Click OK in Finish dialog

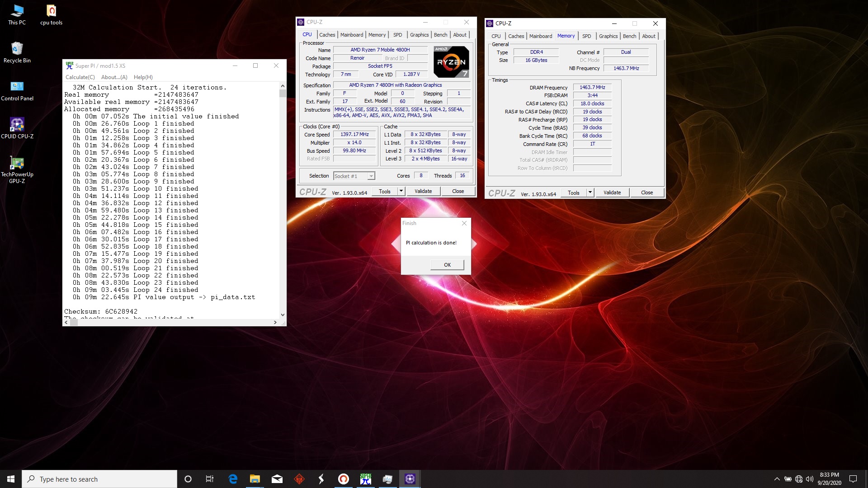coord(447,265)
